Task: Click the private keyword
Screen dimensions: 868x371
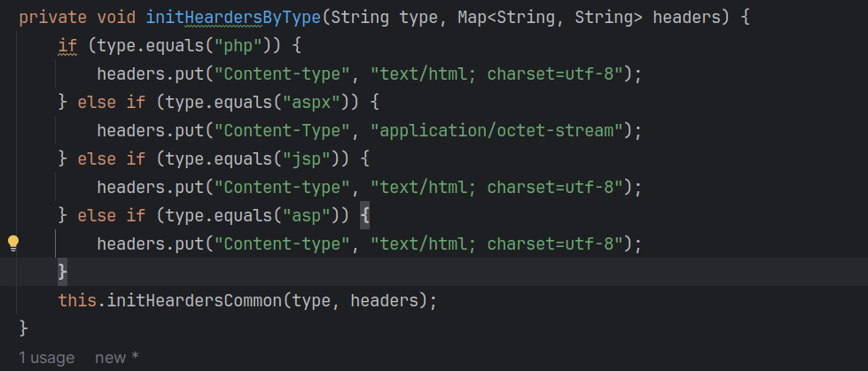Action: point(53,18)
